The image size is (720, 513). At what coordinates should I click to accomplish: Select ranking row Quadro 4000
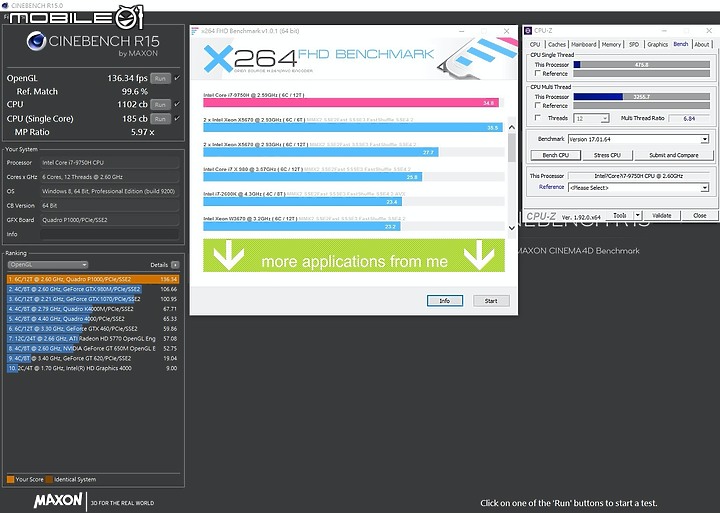pyautogui.click(x=93, y=319)
